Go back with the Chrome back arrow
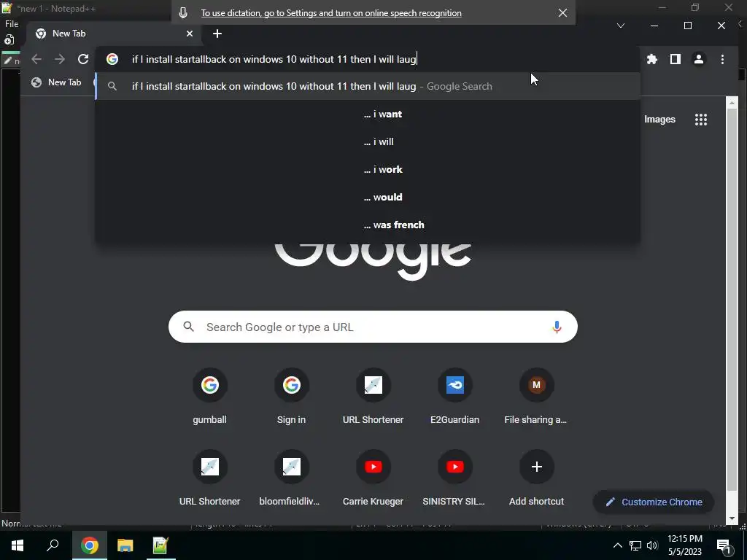This screenshot has width=747, height=560. [x=36, y=59]
